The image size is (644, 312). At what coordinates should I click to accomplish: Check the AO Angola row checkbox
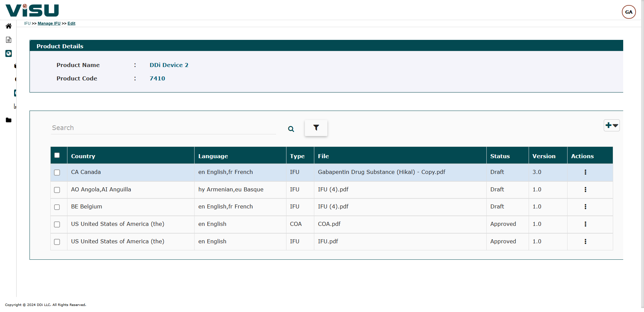click(57, 190)
